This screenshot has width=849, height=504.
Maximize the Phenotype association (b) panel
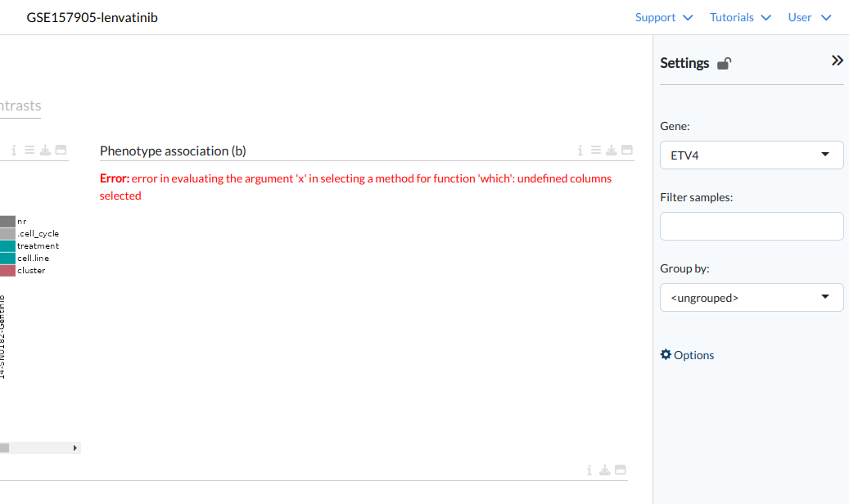click(x=627, y=150)
